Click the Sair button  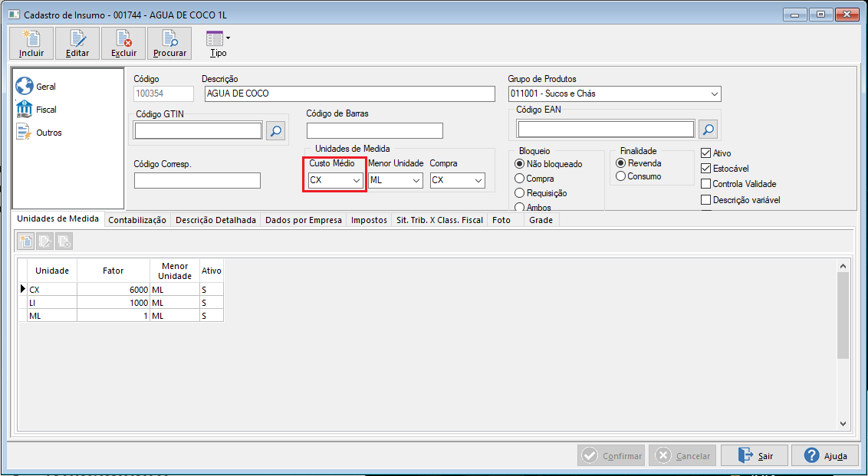pos(754,456)
